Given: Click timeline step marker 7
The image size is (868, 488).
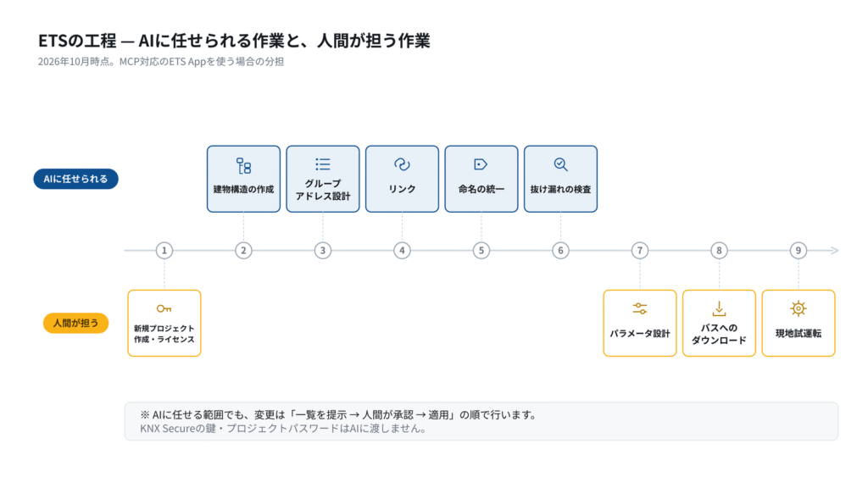Looking at the screenshot, I should click(x=640, y=251).
